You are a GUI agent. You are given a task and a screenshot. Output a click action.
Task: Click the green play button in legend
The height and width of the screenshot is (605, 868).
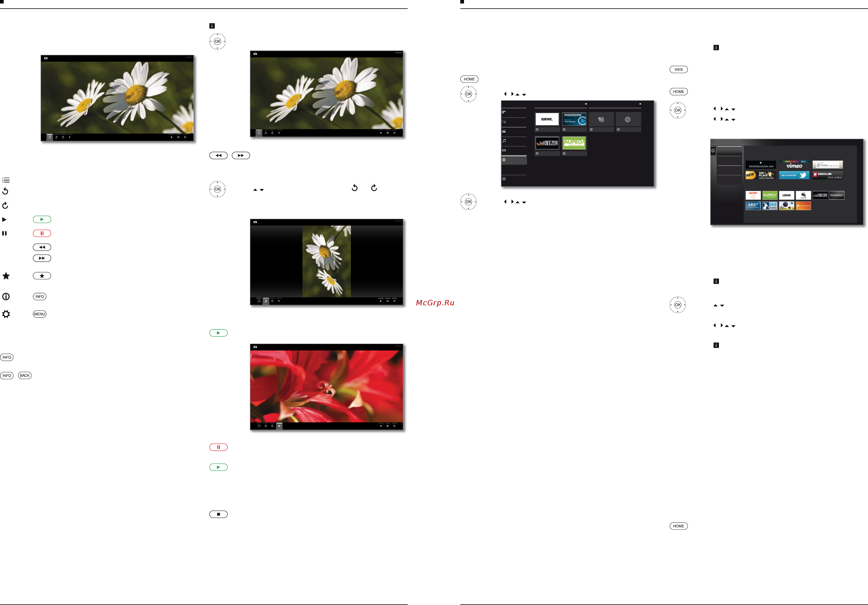tap(42, 219)
